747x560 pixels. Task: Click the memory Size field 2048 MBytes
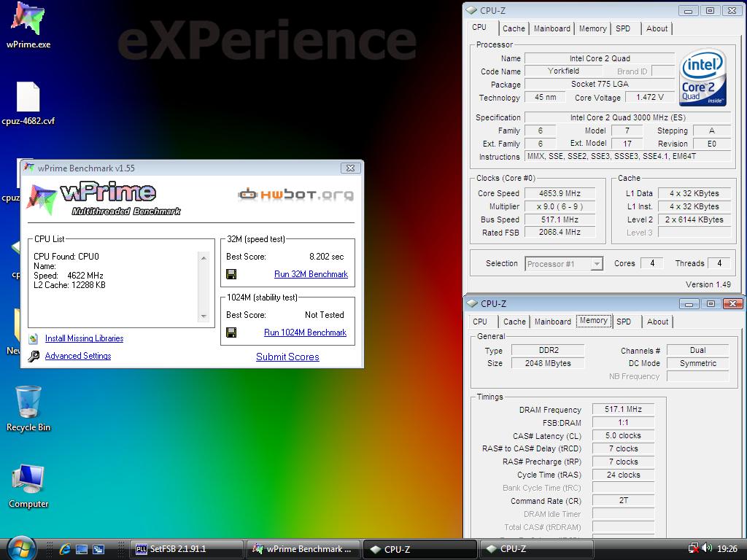[x=548, y=363]
